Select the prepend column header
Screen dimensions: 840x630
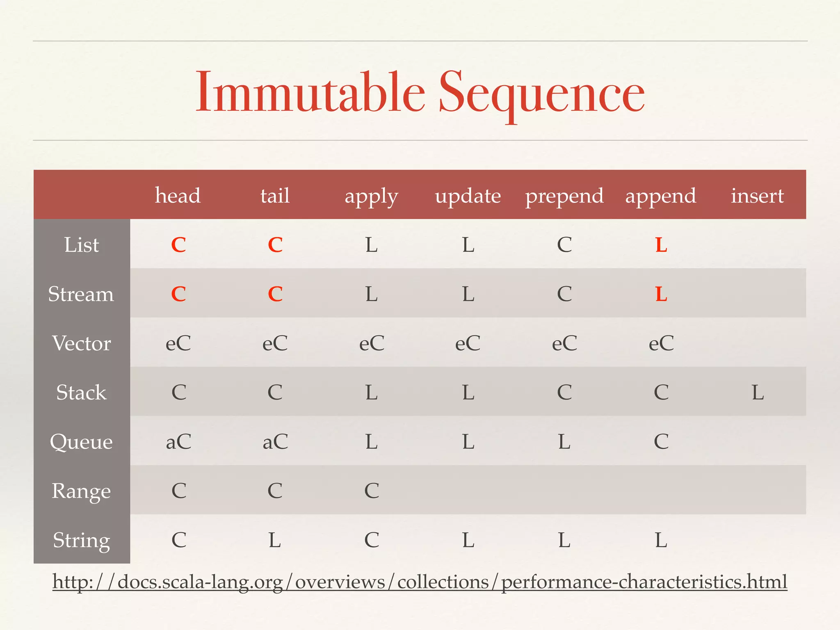[564, 196]
